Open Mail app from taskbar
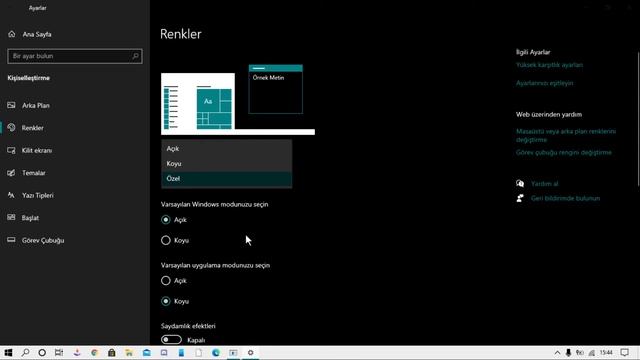The height and width of the screenshot is (360, 640). 147,353
